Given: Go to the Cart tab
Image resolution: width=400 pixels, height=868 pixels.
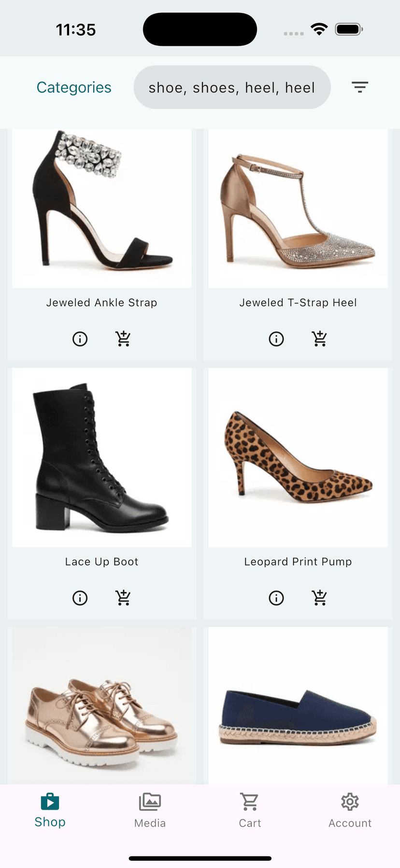Looking at the screenshot, I should (x=250, y=811).
